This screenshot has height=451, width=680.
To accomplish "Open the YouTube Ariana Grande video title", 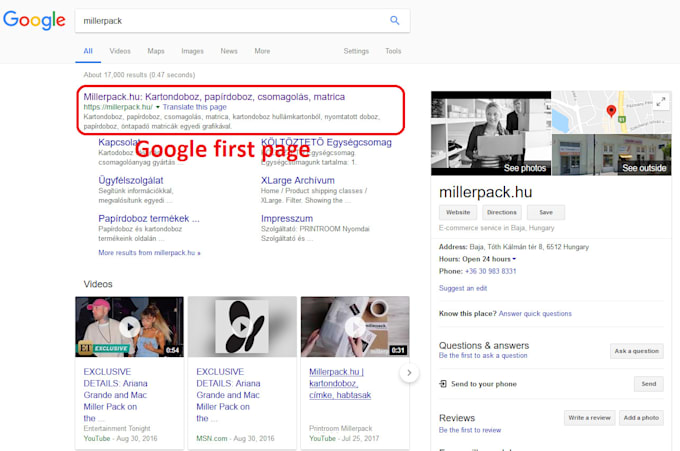I will pyautogui.click(x=115, y=395).
